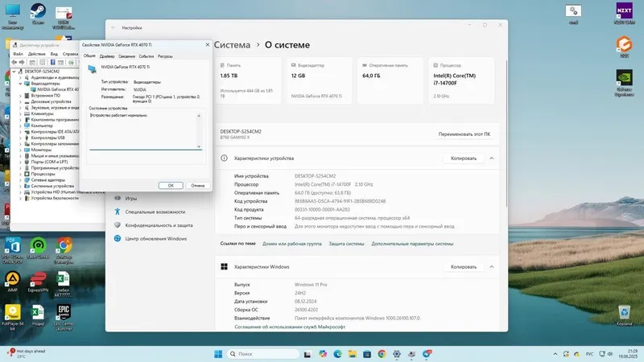Switch to the Драйвер tab

click(107, 56)
